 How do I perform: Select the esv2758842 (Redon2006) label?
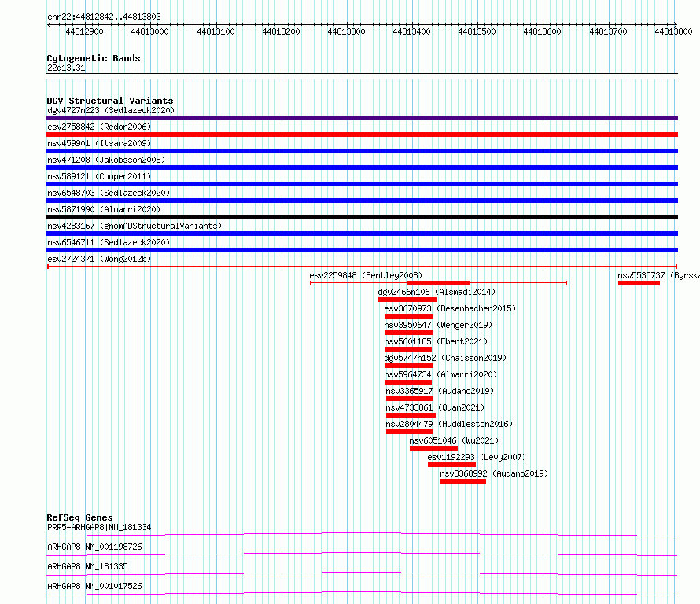pyautogui.click(x=99, y=127)
